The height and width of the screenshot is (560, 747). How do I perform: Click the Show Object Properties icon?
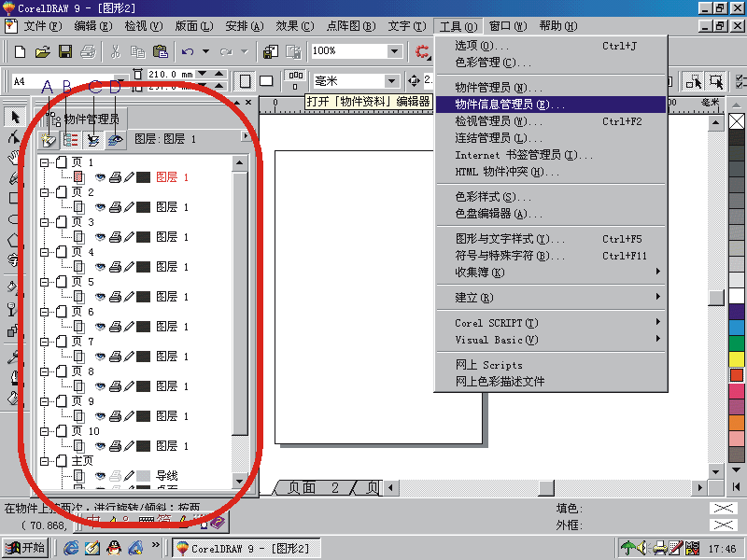point(71,139)
